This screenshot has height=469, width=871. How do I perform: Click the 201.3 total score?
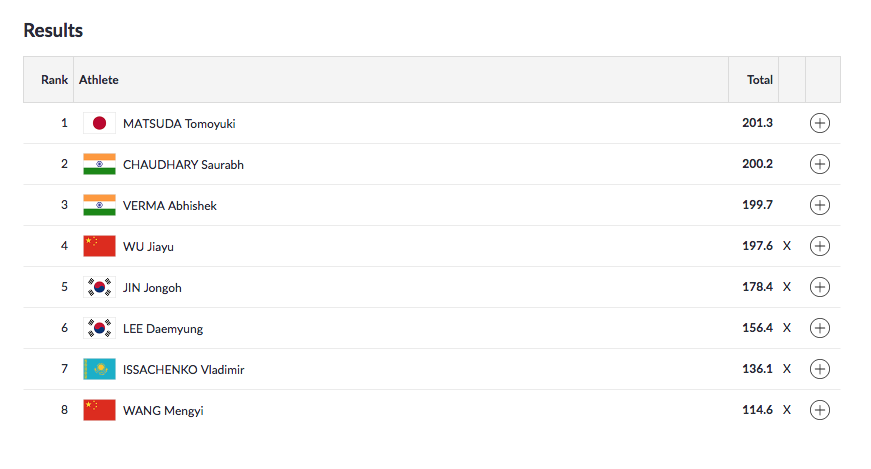click(757, 124)
